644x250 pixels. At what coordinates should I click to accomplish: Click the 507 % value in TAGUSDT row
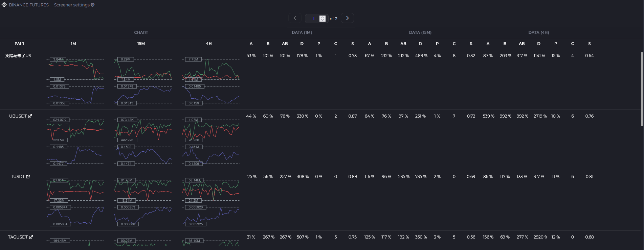(x=303, y=237)
